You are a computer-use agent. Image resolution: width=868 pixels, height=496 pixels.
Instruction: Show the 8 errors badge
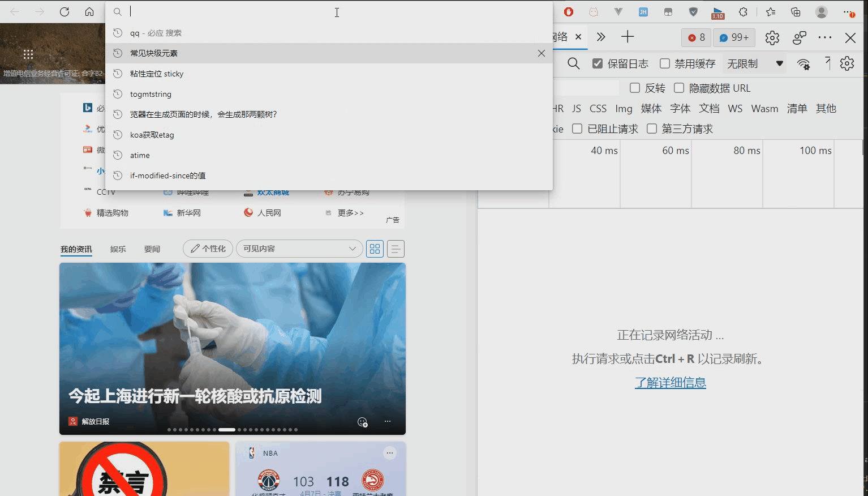697,37
